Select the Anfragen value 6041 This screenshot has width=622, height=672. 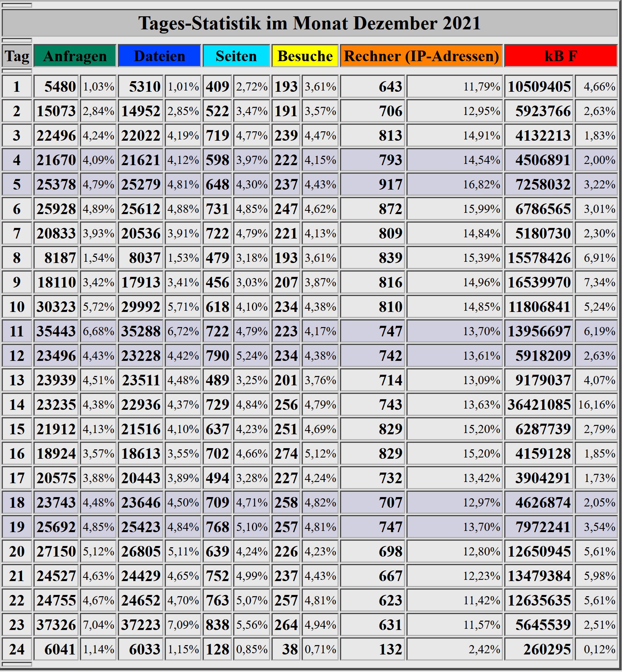60,649
